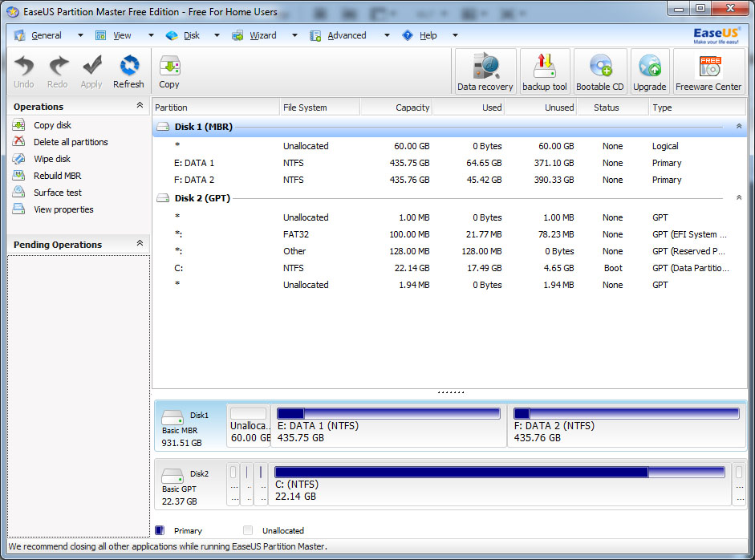Image resolution: width=755 pixels, height=560 pixels.
Task: Click the Wipe disk operation link
Action: pos(52,159)
